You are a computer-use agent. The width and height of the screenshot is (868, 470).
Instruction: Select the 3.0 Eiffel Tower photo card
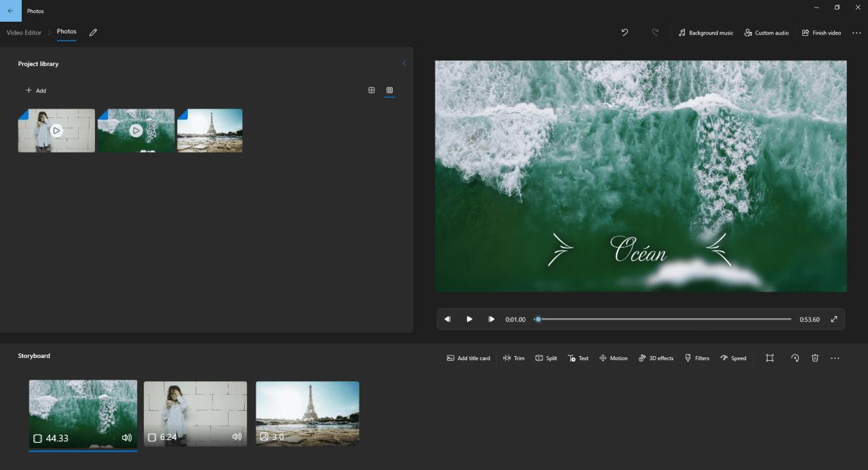[x=307, y=414]
